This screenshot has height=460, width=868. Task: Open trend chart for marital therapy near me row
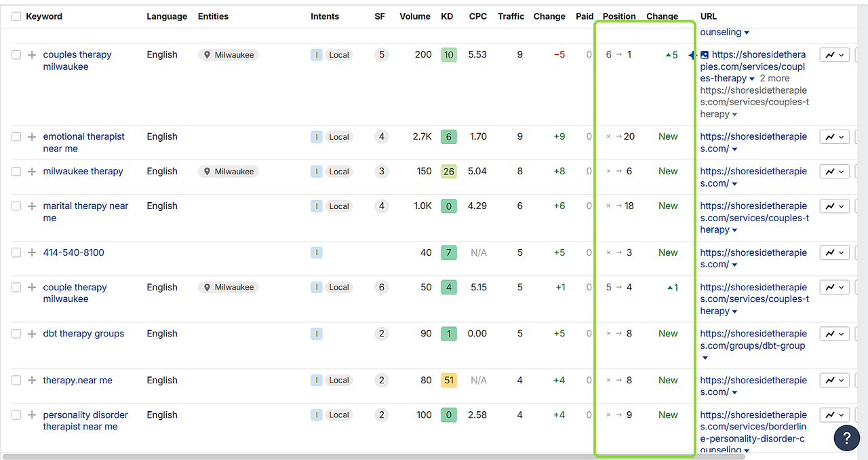click(834, 206)
